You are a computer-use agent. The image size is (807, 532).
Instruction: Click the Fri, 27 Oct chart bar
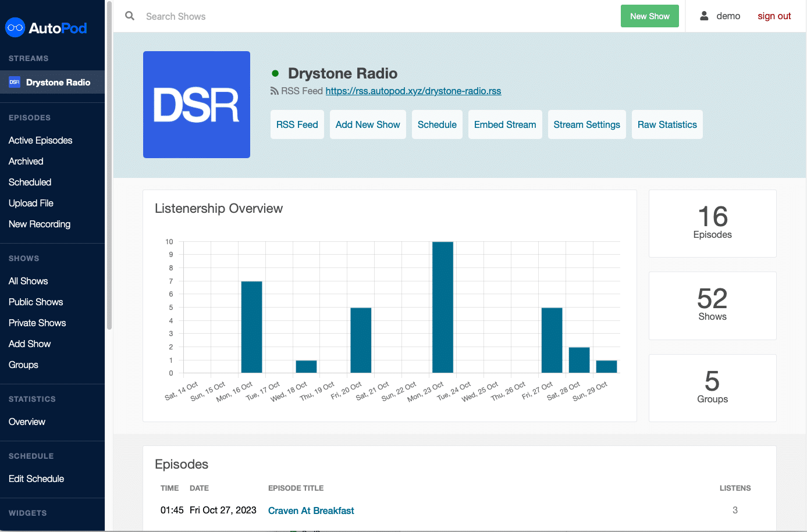click(552, 340)
